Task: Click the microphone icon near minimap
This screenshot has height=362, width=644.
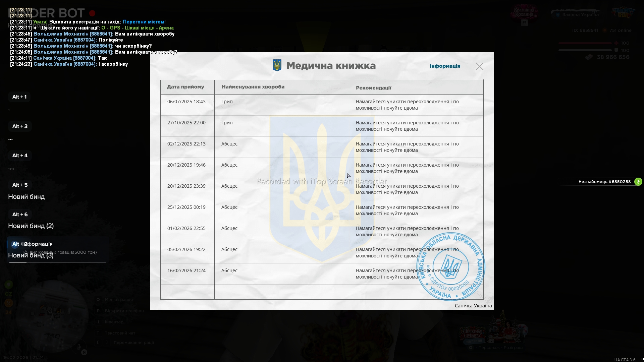Action: pyautogui.click(x=79, y=347)
